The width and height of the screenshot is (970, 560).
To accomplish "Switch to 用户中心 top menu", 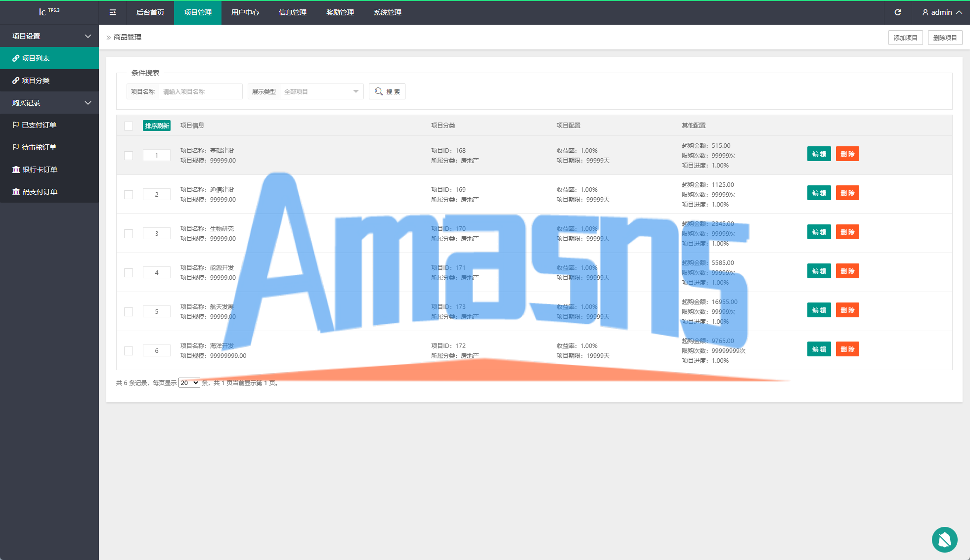I will [x=245, y=12].
